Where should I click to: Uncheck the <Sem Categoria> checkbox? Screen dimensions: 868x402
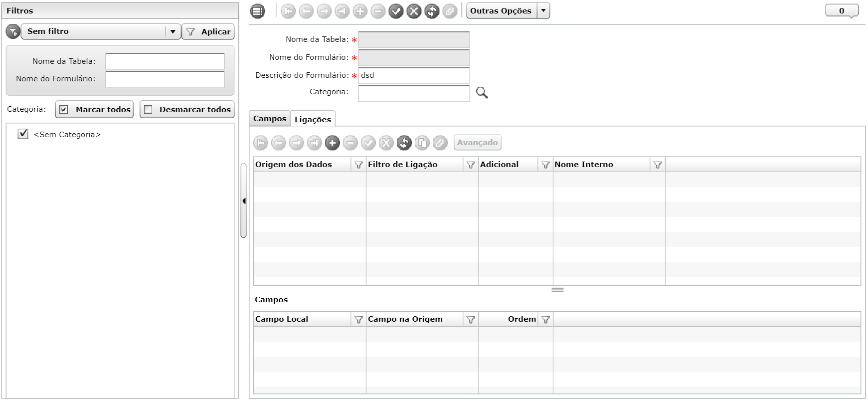[23, 134]
